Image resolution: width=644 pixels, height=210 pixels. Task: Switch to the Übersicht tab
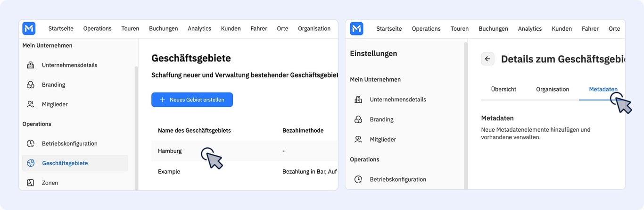point(504,89)
